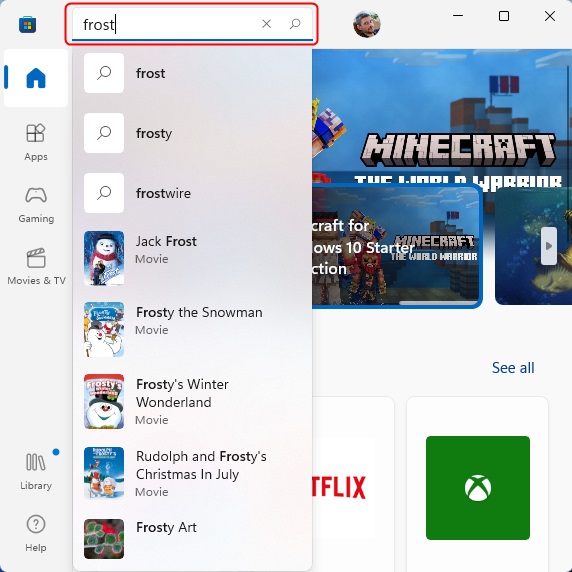Open the Frosty Art result
The height and width of the screenshot is (572, 572).
coord(192,539)
